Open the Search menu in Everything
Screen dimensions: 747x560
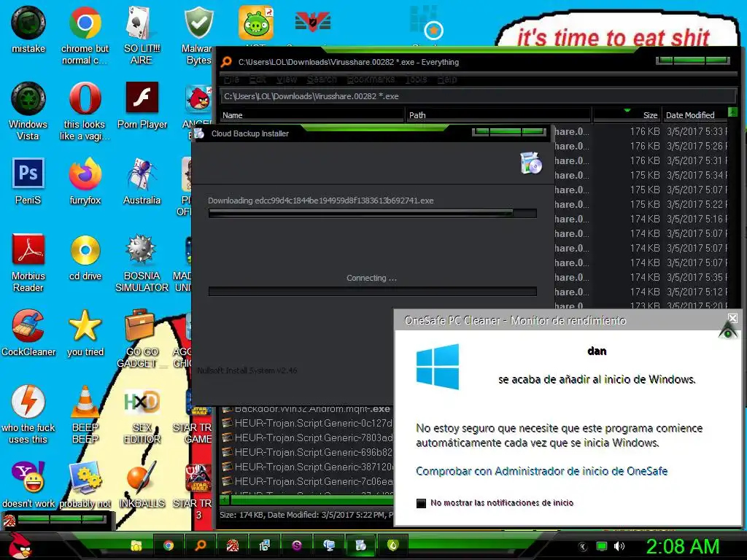pos(322,79)
